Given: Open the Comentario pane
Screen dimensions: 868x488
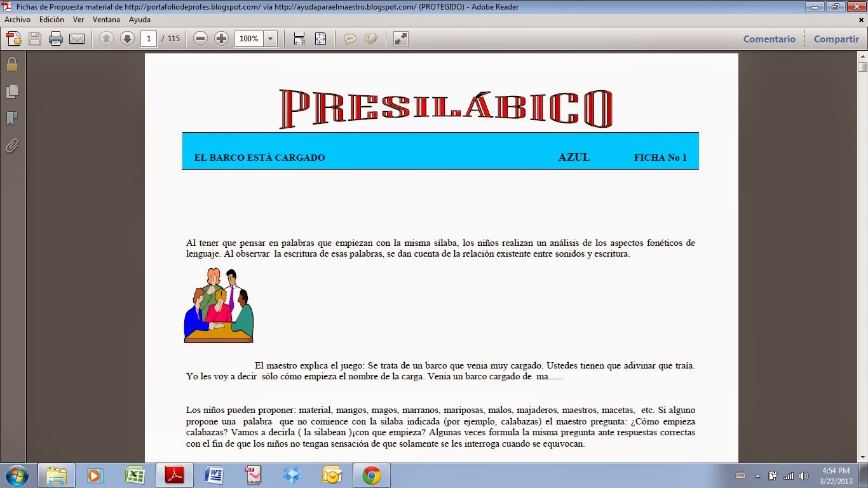Looking at the screenshot, I should 770,39.
